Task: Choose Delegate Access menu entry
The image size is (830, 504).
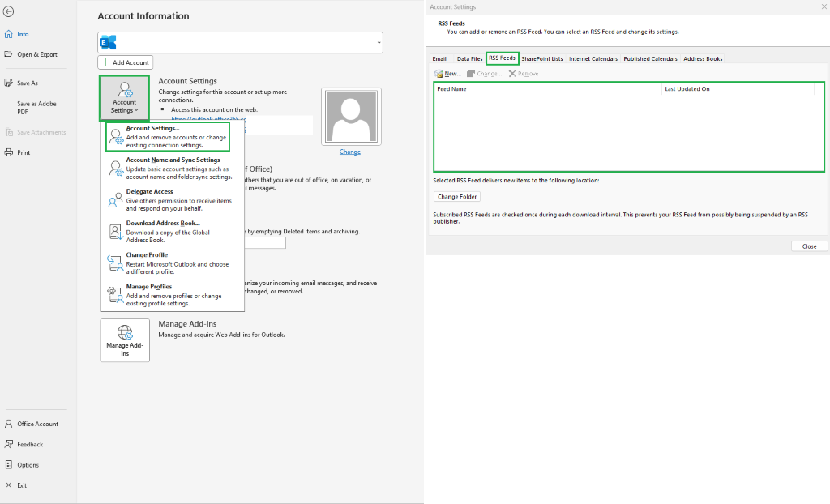Action: [x=171, y=200]
